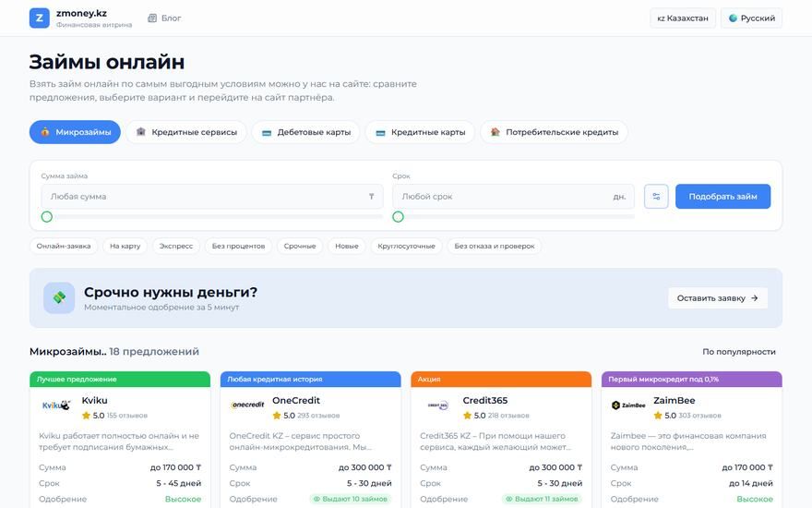Viewport: 812px width, 508px height.
Task: Click the Блог newspaper icon
Action: (x=152, y=18)
